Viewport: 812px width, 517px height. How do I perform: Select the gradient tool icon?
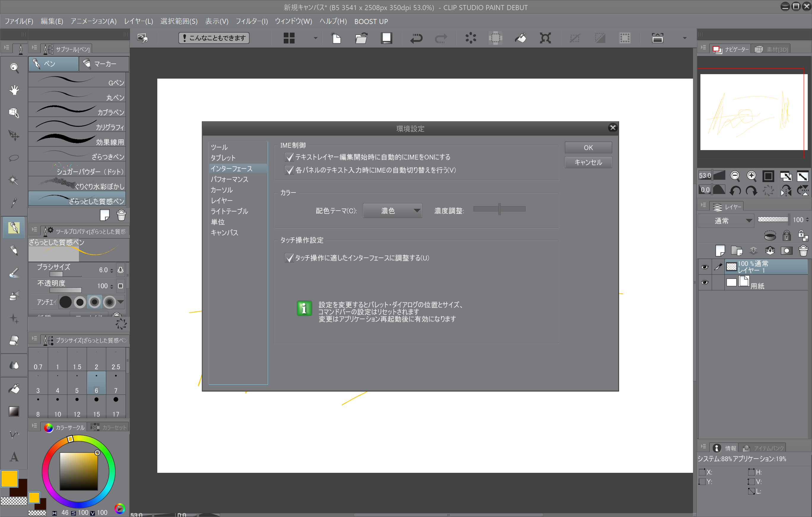[x=14, y=411]
